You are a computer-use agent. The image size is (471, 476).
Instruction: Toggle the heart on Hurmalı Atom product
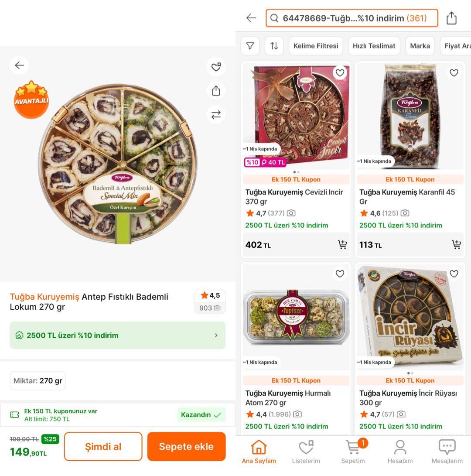(340, 274)
